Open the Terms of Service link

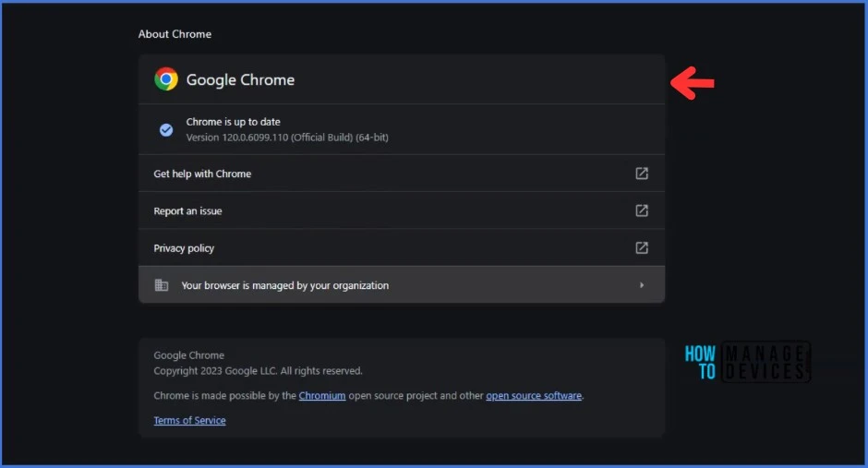click(189, 420)
